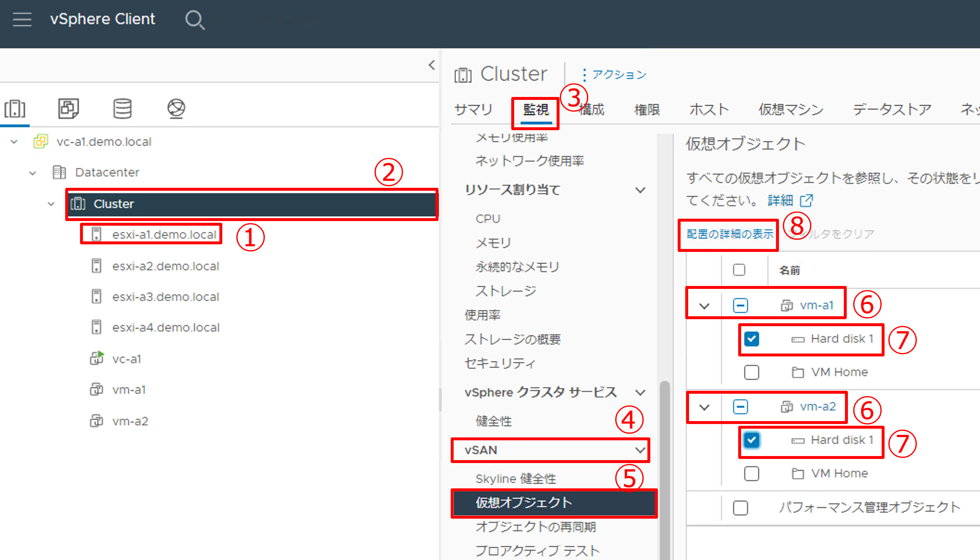Switch to the 仮想マシン tab
The height and width of the screenshot is (560, 980).
pyautogui.click(x=791, y=110)
